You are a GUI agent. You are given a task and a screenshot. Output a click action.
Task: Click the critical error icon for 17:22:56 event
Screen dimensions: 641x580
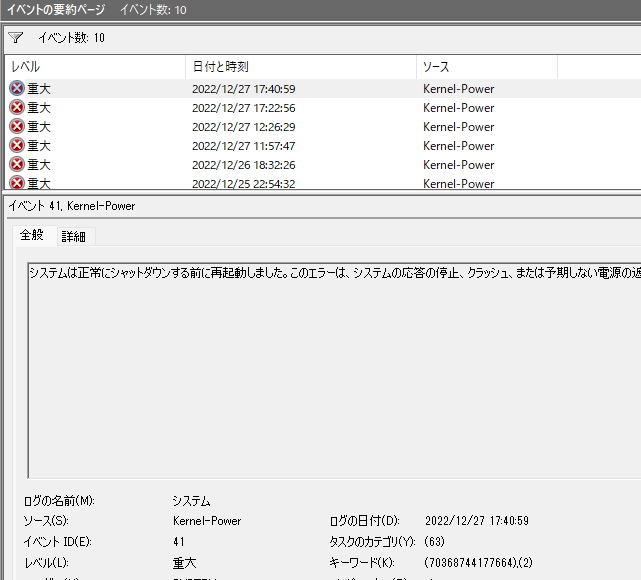point(17,107)
